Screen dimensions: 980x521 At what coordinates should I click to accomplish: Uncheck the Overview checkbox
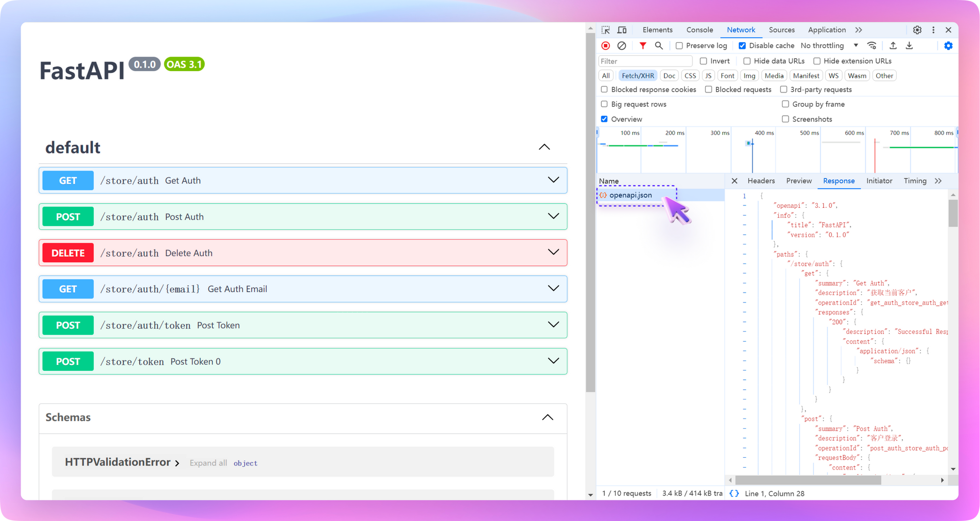tap(604, 119)
